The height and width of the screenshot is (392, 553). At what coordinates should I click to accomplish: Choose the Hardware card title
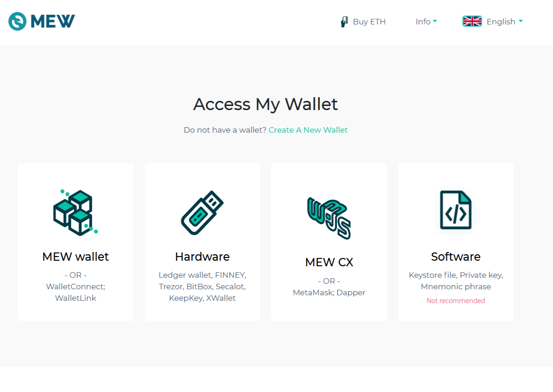click(202, 257)
